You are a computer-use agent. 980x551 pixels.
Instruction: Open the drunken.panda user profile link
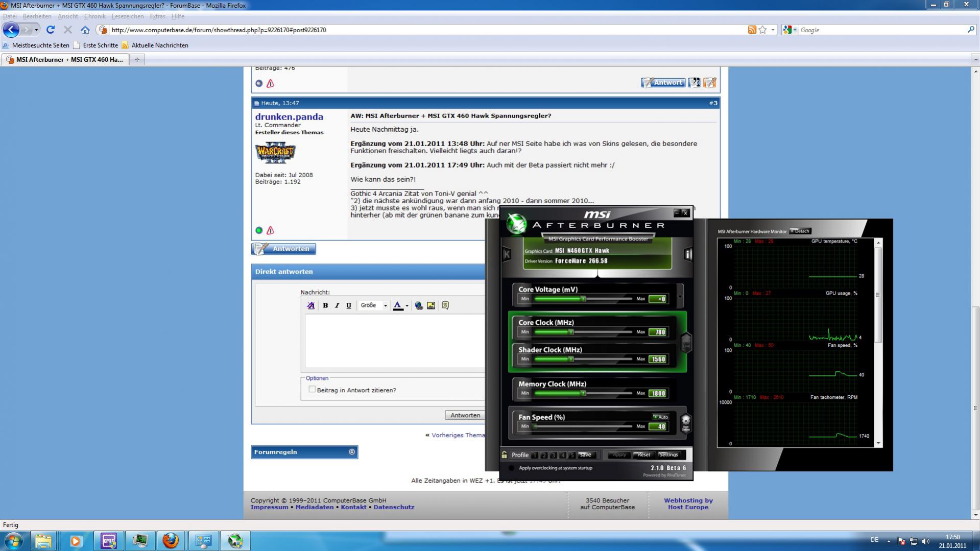coord(289,117)
